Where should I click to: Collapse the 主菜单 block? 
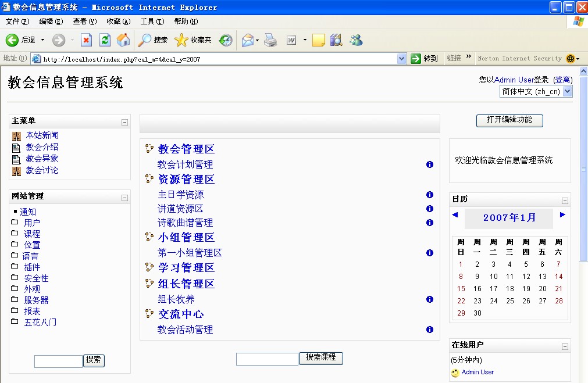[124, 122]
